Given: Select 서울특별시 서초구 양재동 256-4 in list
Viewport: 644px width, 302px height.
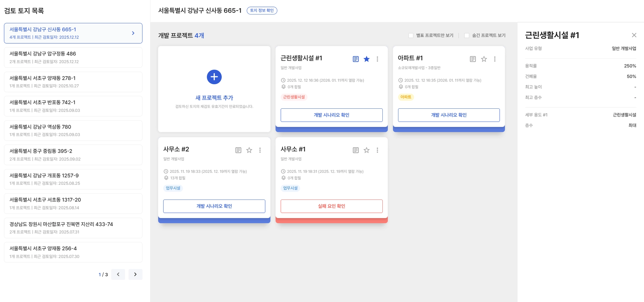Looking at the screenshot, I should click(x=73, y=252).
